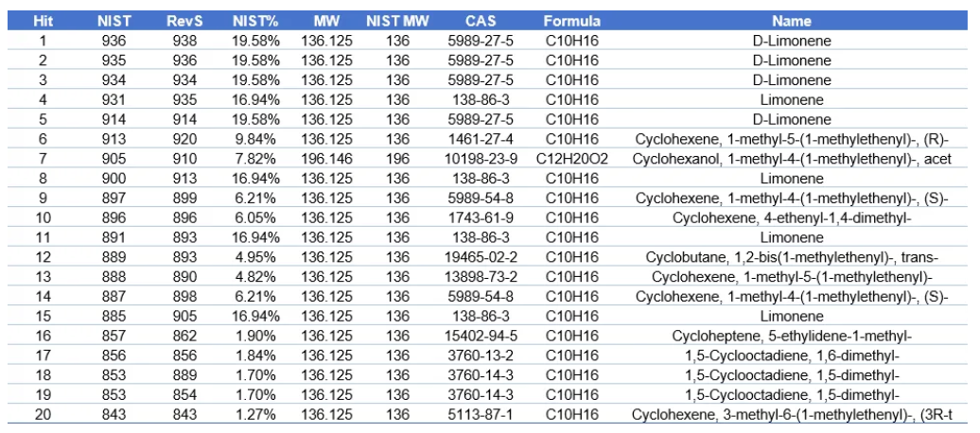Image resolution: width=980 pixels, height=433 pixels.
Task: Click the Hit column header
Action: pyautogui.click(x=43, y=21)
